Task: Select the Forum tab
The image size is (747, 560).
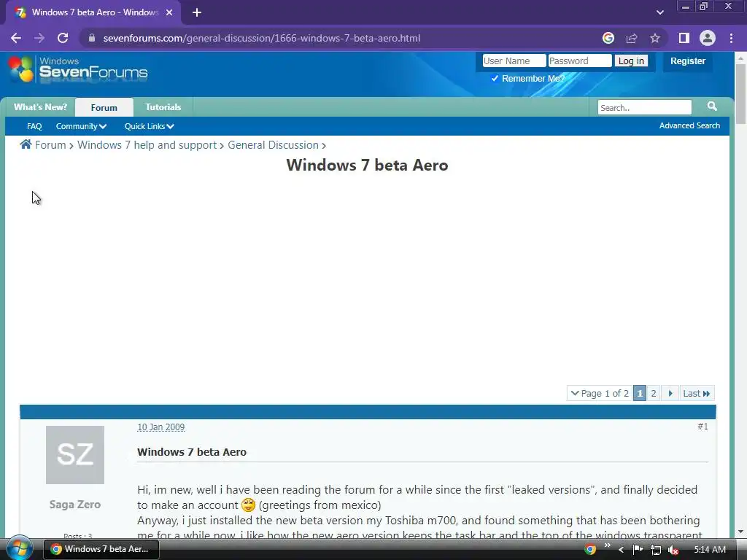Action: click(104, 108)
